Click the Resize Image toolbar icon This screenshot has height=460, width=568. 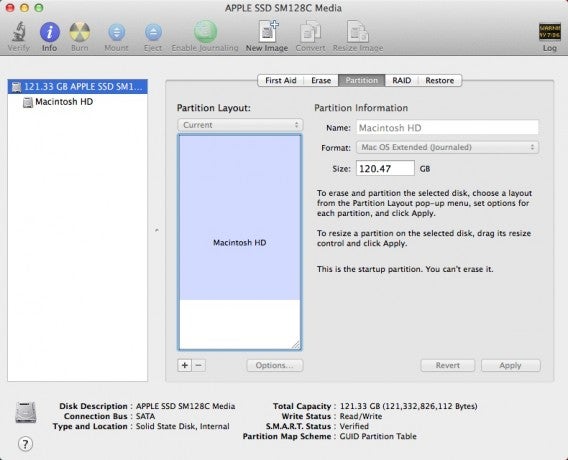click(358, 32)
